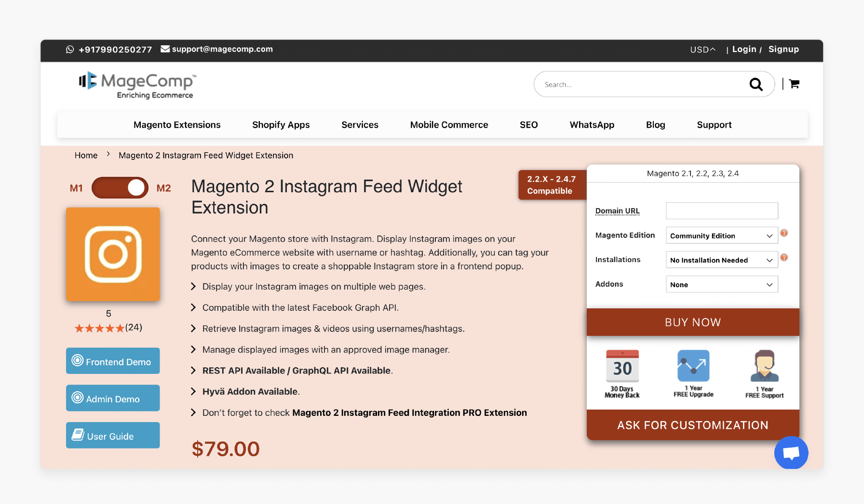Click the Magento 2.1, 2.2, 2.3, 2.4 text
Viewport: 864px width, 504px height.
pos(693,173)
